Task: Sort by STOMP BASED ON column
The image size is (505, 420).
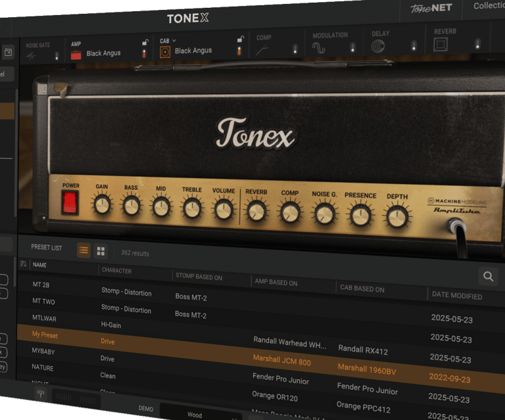Action: click(x=199, y=277)
